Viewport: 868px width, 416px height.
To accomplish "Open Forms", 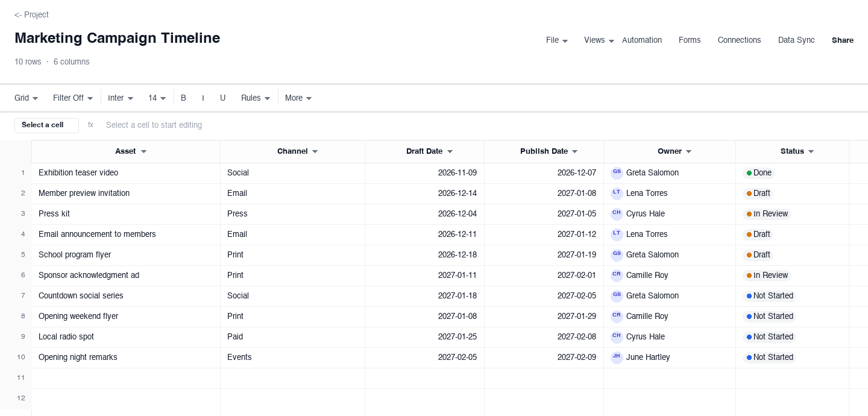I will [x=690, y=40].
